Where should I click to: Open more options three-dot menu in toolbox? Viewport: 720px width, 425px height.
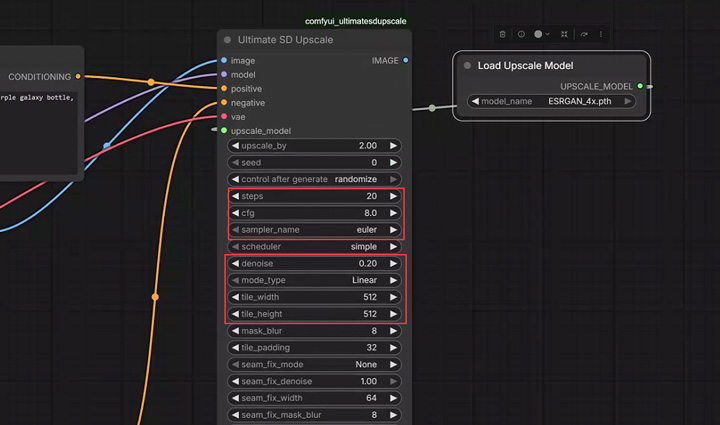pyautogui.click(x=601, y=34)
